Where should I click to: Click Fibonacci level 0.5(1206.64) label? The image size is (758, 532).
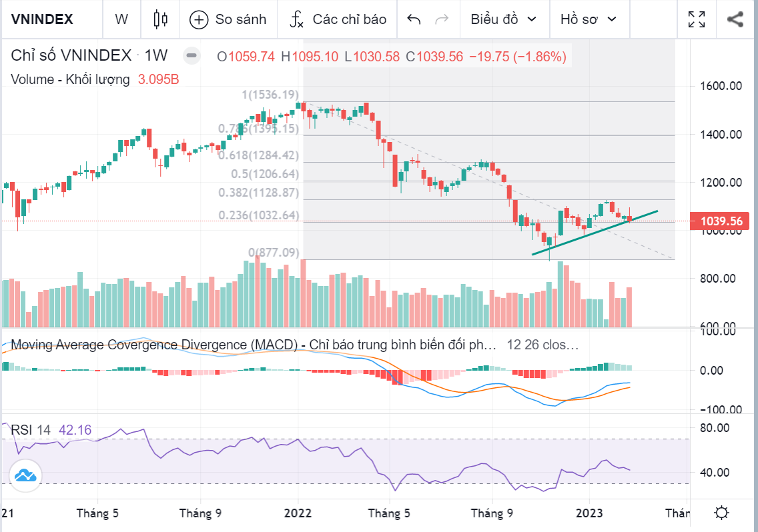point(265,173)
